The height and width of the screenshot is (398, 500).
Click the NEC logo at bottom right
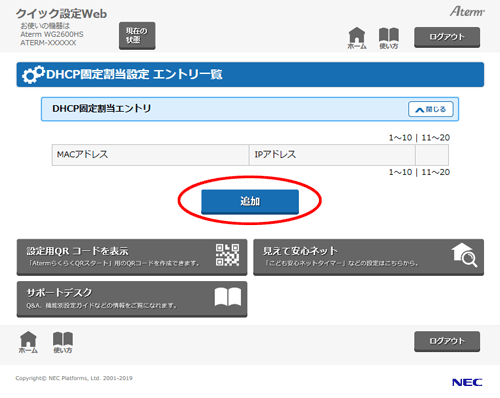click(467, 382)
